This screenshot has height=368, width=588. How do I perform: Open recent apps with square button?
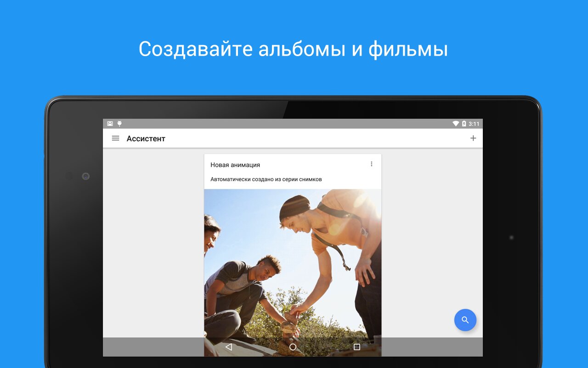pyautogui.click(x=357, y=347)
